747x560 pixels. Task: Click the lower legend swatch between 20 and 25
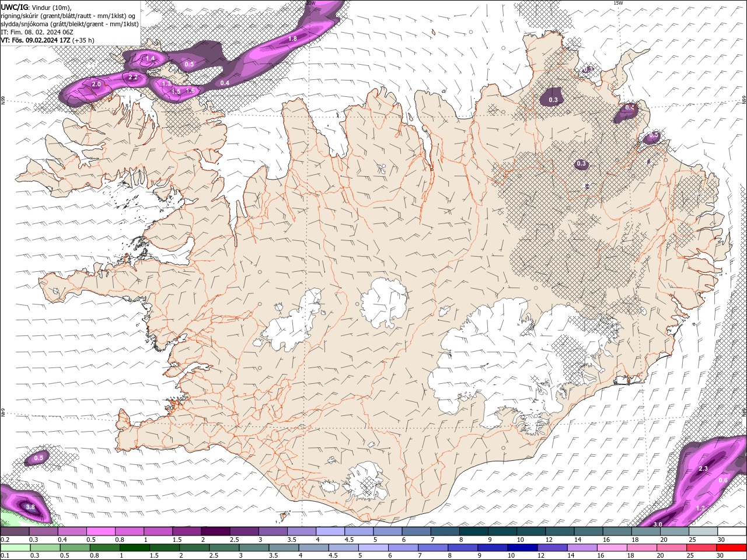[x=671, y=547]
